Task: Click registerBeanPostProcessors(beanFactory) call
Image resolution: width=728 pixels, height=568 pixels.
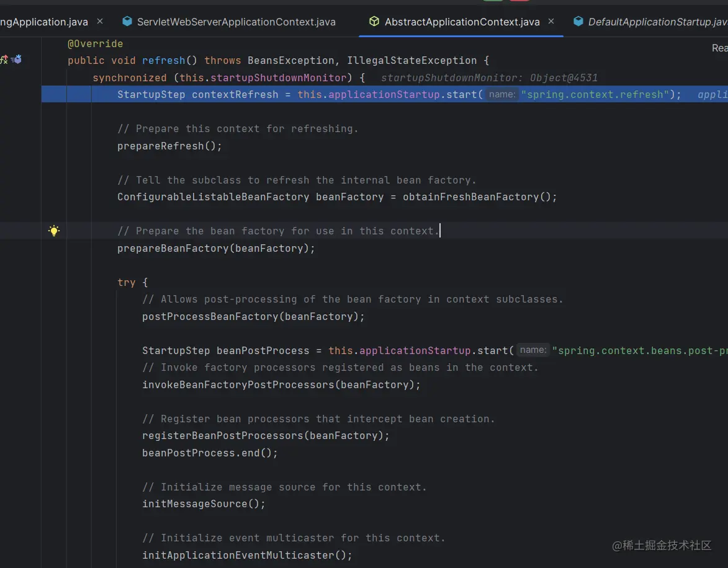Action: tap(266, 436)
